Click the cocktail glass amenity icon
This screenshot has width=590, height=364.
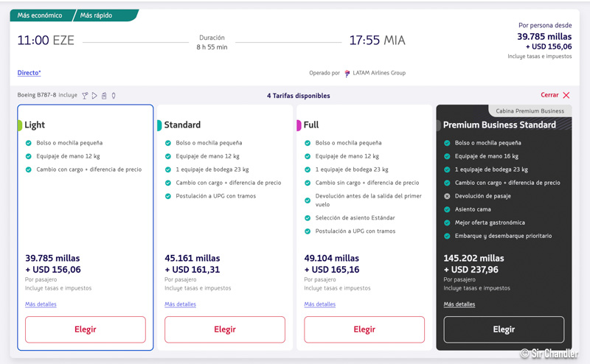85,96
